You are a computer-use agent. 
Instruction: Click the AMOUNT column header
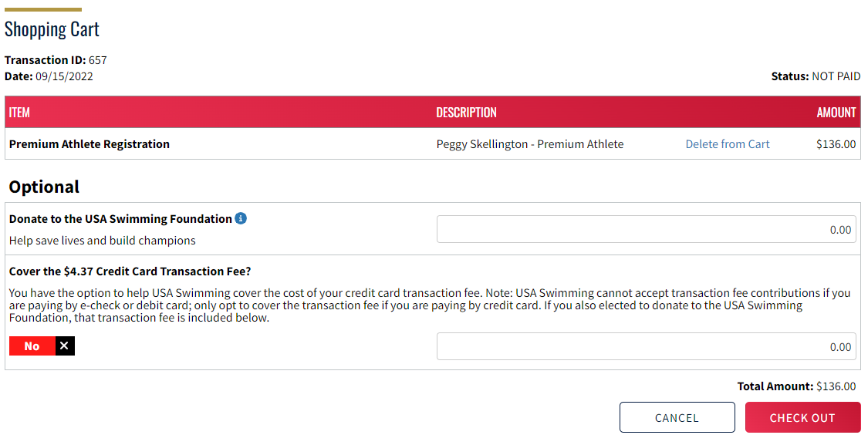pos(836,113)
